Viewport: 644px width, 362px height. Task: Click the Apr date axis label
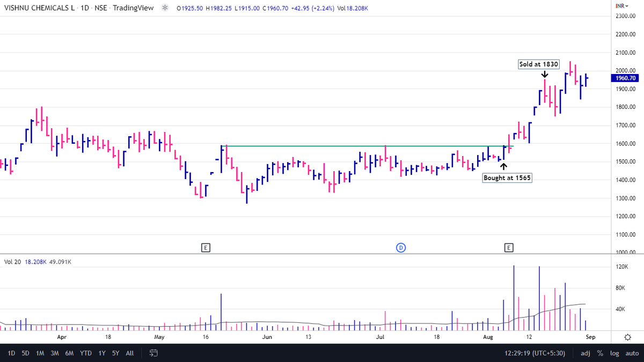[x=62, y=337]
